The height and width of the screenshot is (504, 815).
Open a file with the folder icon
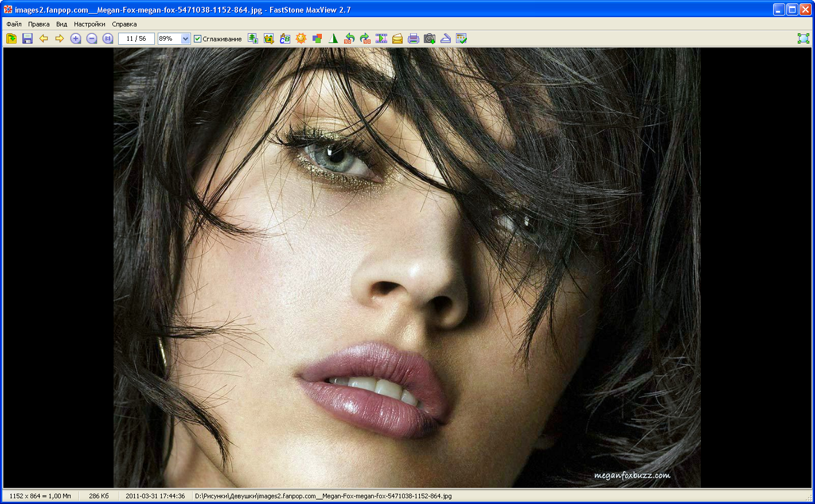(11, 38)
